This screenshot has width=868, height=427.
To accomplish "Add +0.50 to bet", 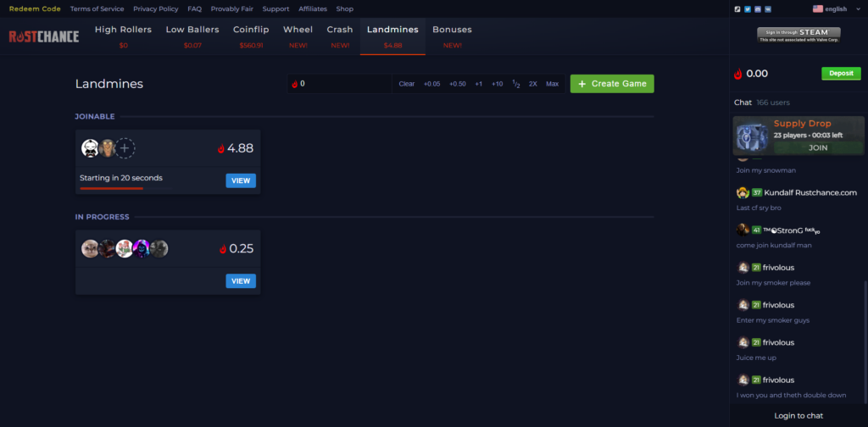I will (x=457, y=84).
